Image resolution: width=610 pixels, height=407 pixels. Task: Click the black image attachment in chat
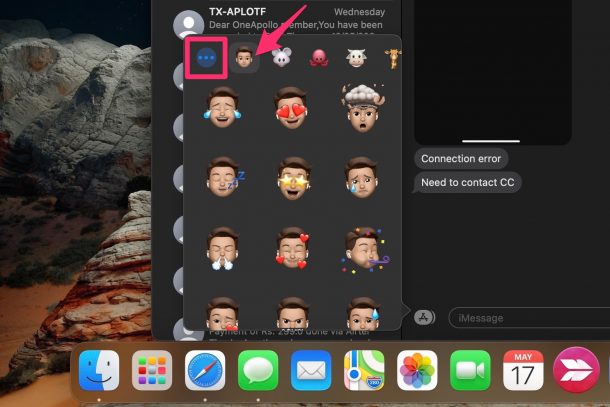pyautogui.click(x=492, y=72)
